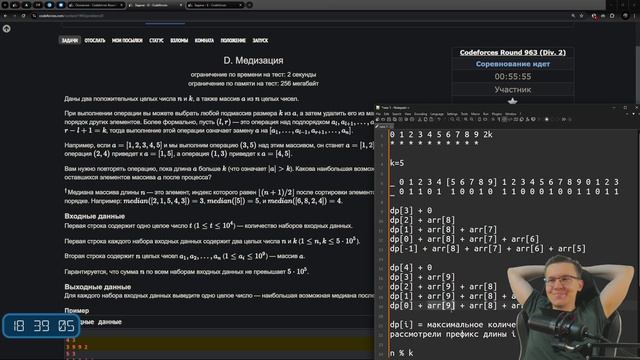Screen dimensions: 640x360
Task: Click the browser page zoom magnifier icon
Action: (573, 16)
